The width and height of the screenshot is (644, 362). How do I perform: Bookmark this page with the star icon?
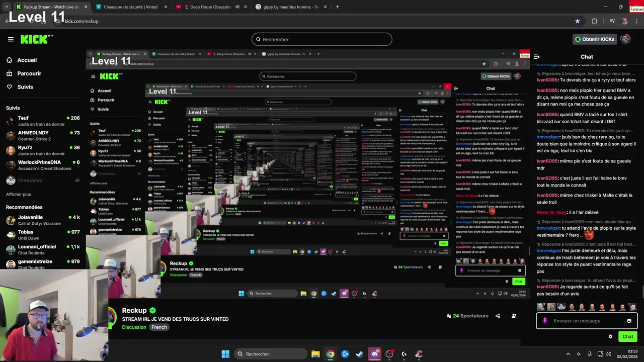click(x=577, y=21)
